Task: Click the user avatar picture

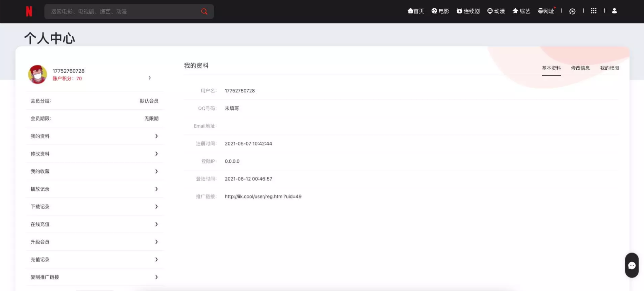Action: (x=37, y=74)
